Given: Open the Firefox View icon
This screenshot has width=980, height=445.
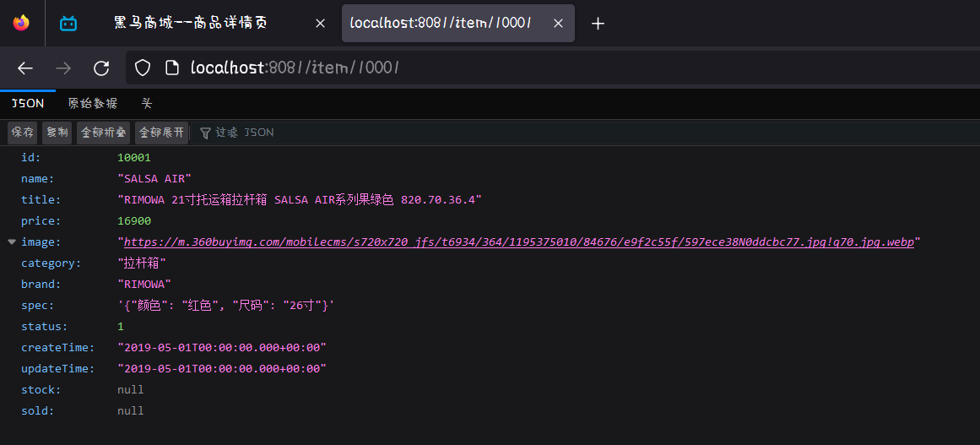Looking at the screenshot, I should [21, 23].
